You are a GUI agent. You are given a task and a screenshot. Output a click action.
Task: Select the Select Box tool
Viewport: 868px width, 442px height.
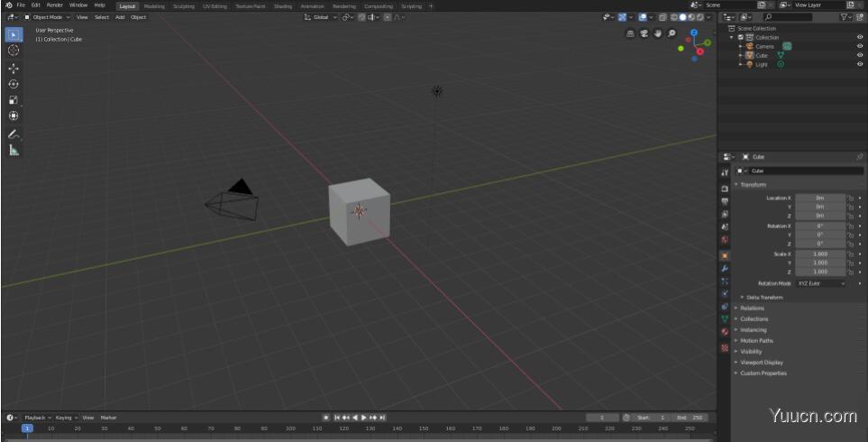coord(14,34)
